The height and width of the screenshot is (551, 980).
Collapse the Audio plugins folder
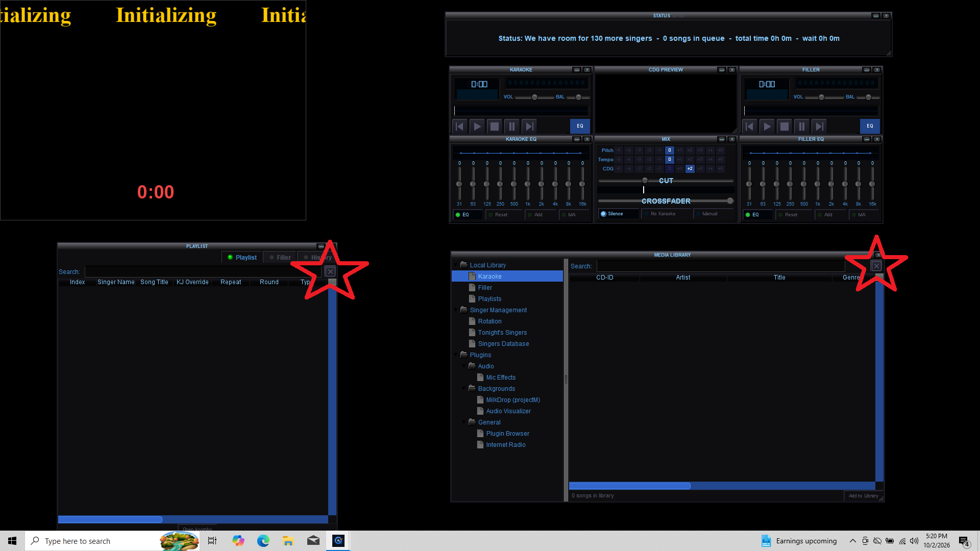click(464, 366)
